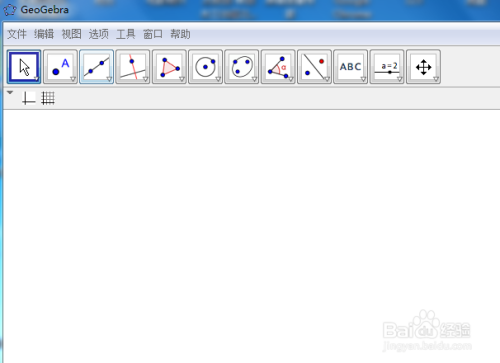Select the a=2 Slider tool
Screen dimensions: 500x363
[387, 67]
